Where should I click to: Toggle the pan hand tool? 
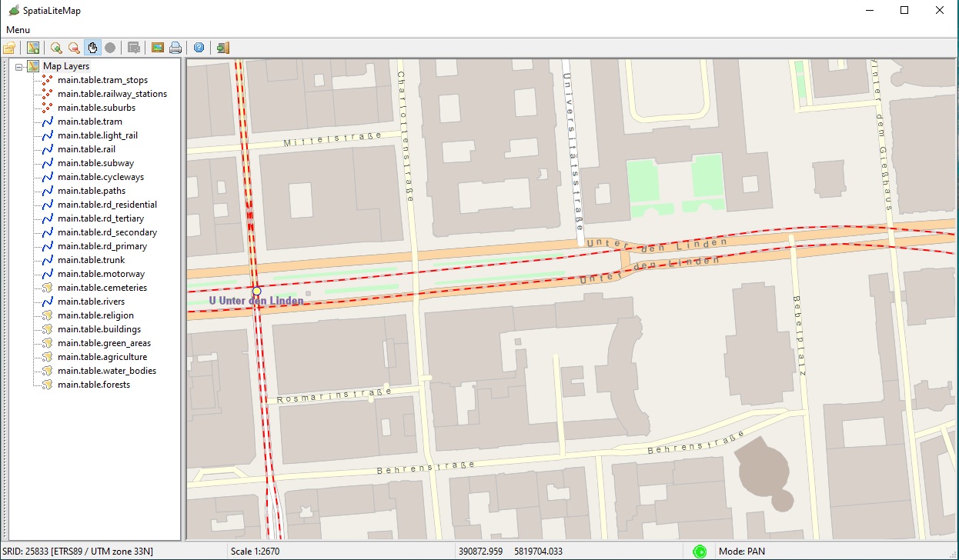pos(92,48)
